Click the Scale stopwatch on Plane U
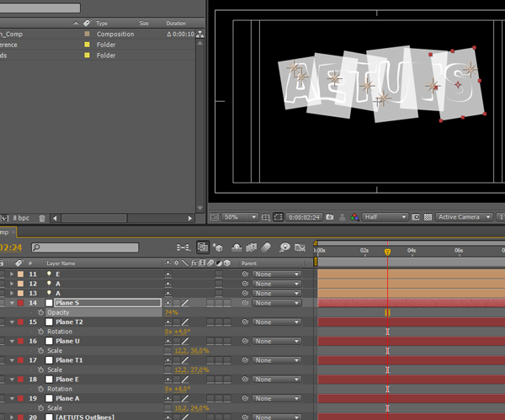Image resolution: width=505 pixels, height=420 pixels. (40, 350)
